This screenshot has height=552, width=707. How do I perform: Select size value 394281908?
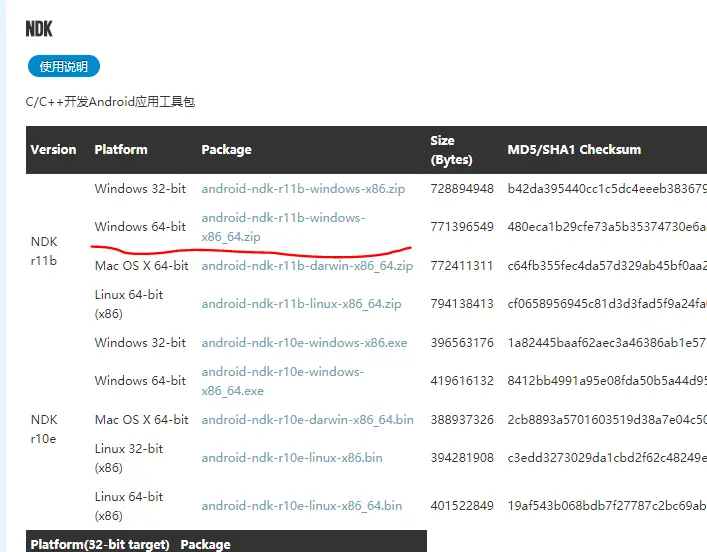click(x=462, y=458)
